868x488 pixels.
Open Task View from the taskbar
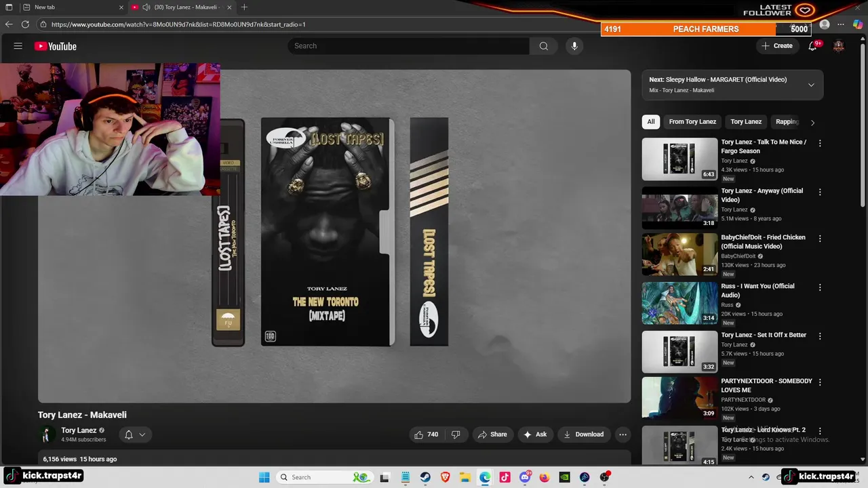tap(384, 477)
